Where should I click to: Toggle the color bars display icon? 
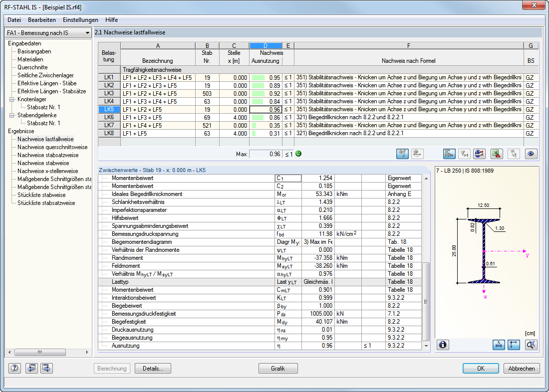(x=449, y=154)
